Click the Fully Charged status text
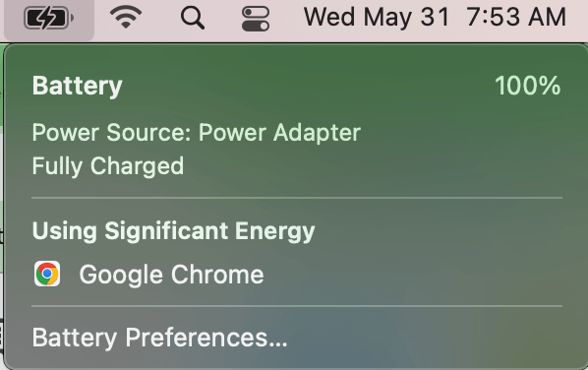 tap(108, 166)
